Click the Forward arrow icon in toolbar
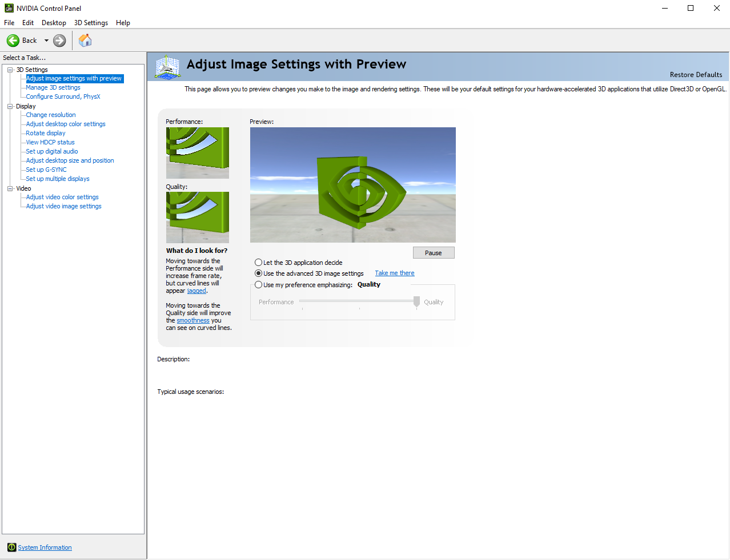Viewport: 730px width, 560px height. (x=59, y=41)
